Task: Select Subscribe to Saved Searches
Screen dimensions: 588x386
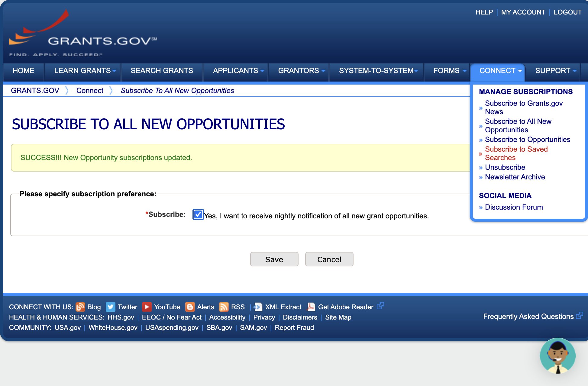Action: click(x=516, y=153)
